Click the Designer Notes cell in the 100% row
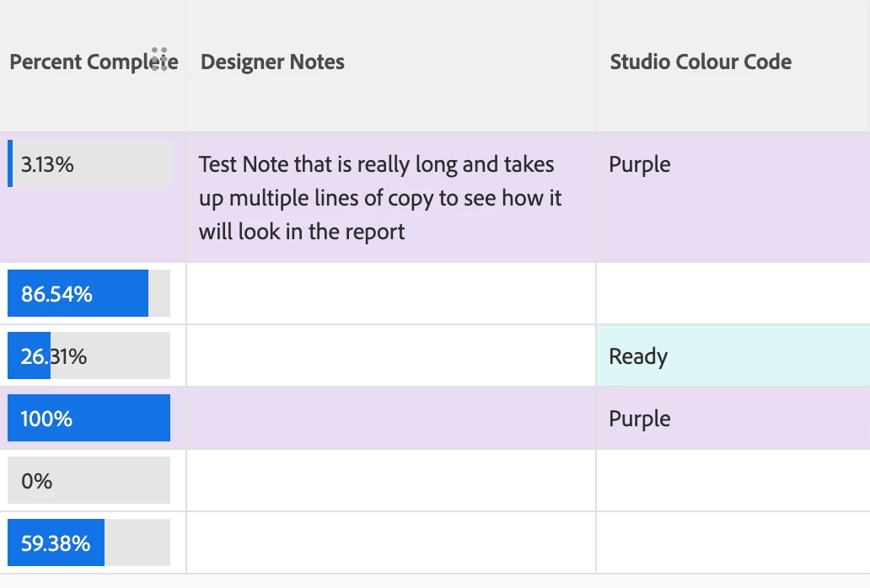Image resolution: width=870 pixels, height=588 pixels. 390,419
